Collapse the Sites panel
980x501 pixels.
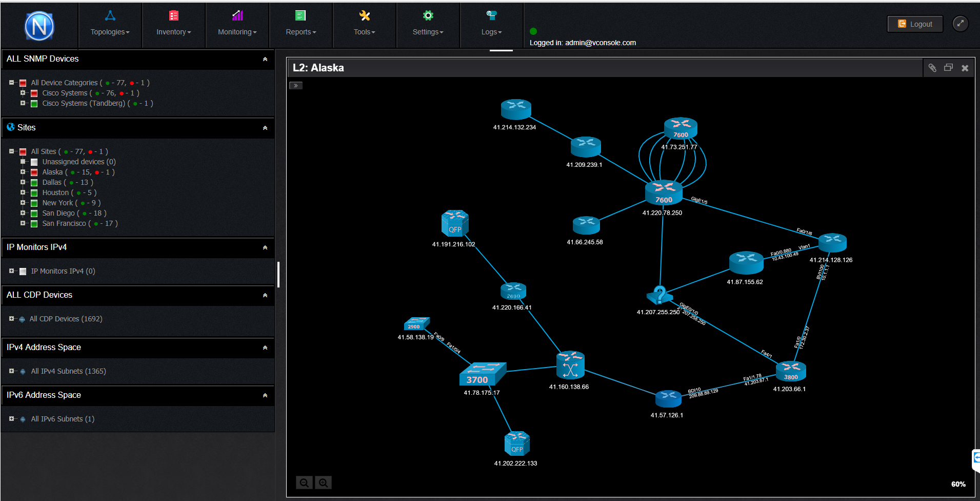coord(265,128)
